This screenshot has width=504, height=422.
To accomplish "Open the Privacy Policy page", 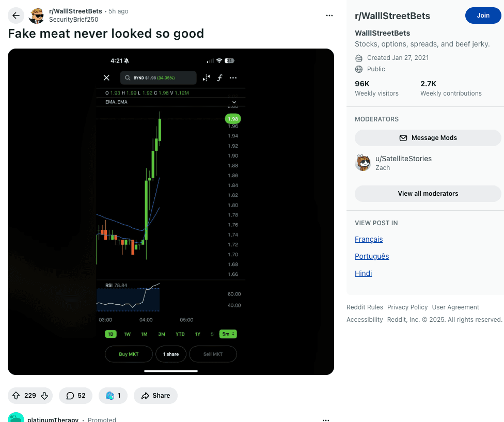I will pyautogui.click(x=407, y=307).
